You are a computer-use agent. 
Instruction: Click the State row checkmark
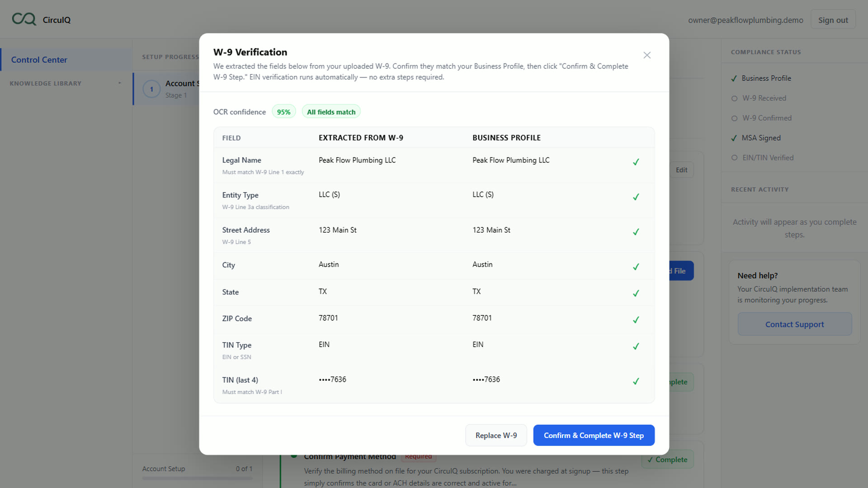click(636, 293)
